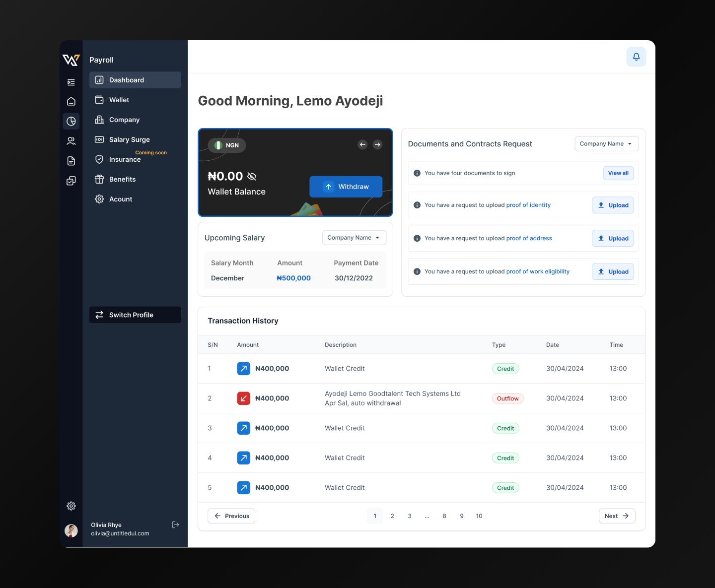Expand Company Name dropdown in Upcoming Salary

pos(354,238)
